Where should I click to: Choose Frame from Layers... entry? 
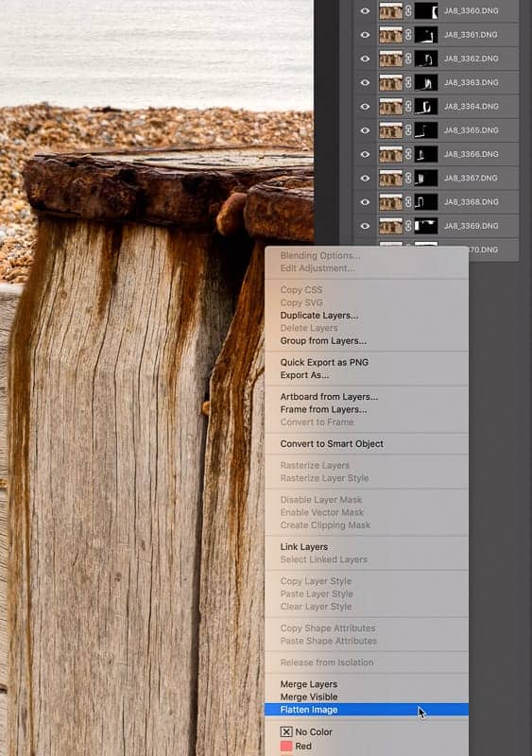[x=323, y=409]
